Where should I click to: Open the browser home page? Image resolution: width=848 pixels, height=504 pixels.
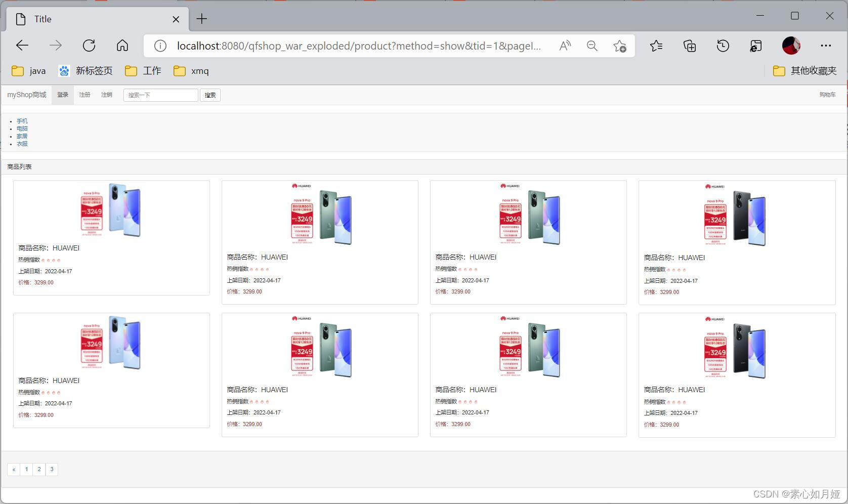[122, 46]
